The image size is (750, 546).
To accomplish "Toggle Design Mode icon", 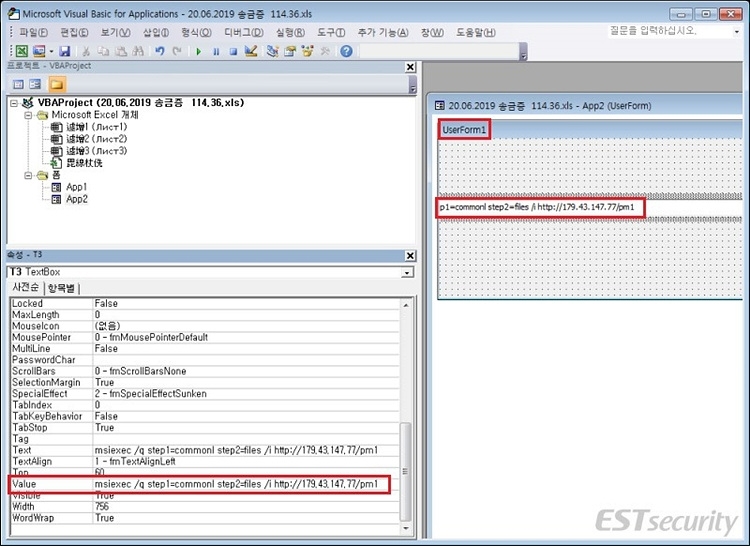I will coord(251,51).
